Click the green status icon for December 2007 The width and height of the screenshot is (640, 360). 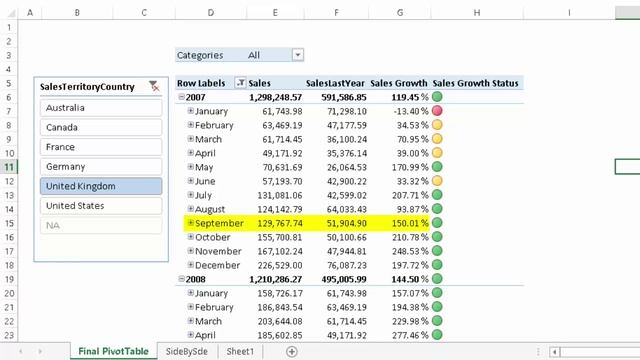coord(437,264)
